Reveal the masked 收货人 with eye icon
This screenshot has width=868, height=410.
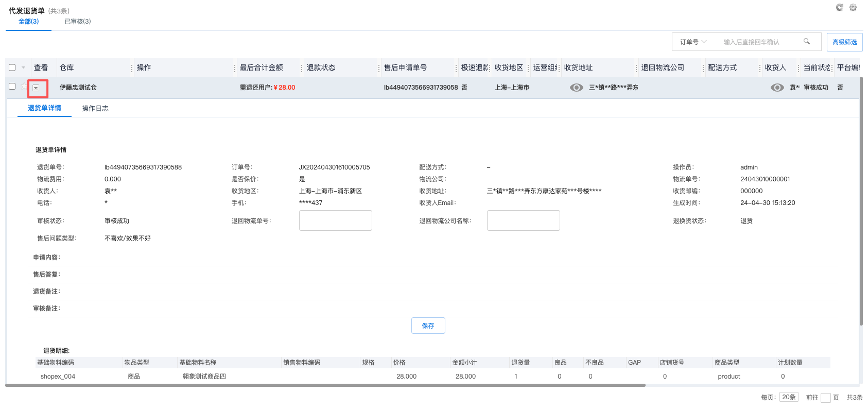777,88
